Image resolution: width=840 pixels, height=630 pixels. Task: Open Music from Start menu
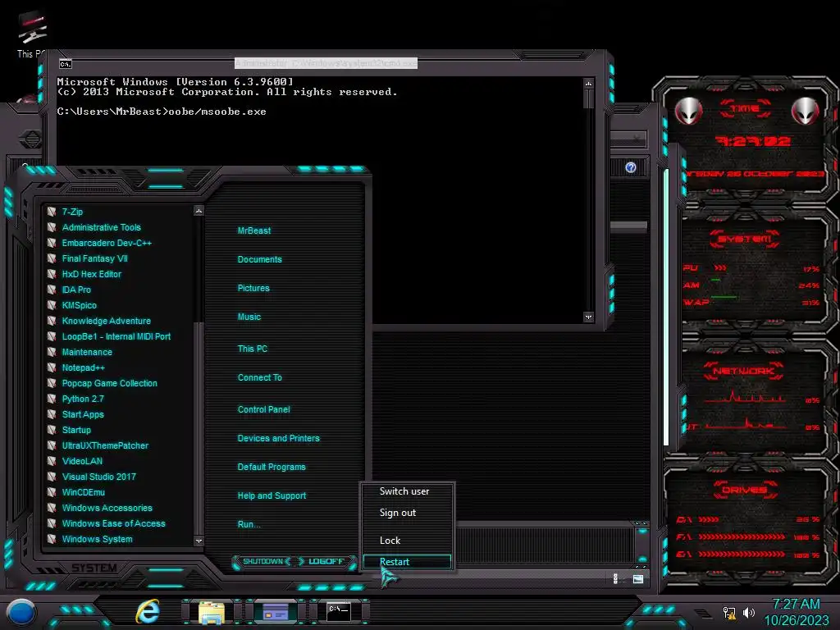click(x=249, y=317)
